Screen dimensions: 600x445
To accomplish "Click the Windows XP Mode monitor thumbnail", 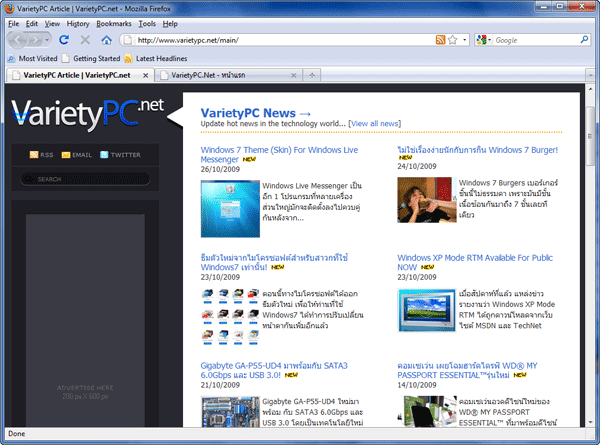I will coord(427,310).
